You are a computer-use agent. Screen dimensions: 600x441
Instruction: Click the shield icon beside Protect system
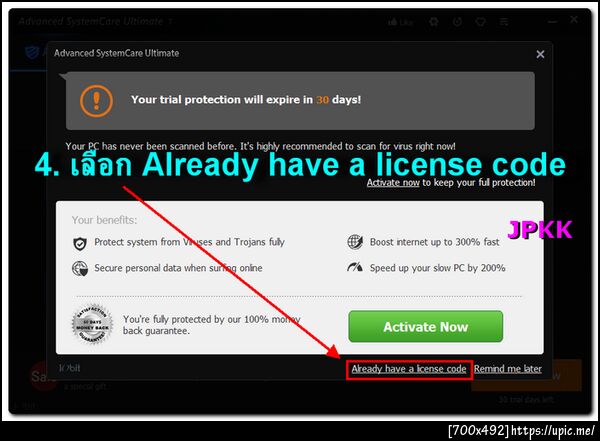click(x=80, y=243)
